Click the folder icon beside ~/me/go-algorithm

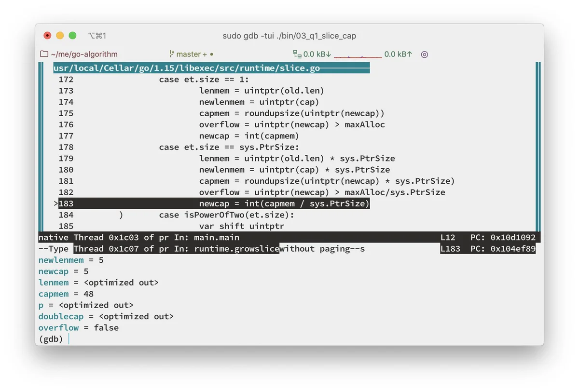pos(44,54)
